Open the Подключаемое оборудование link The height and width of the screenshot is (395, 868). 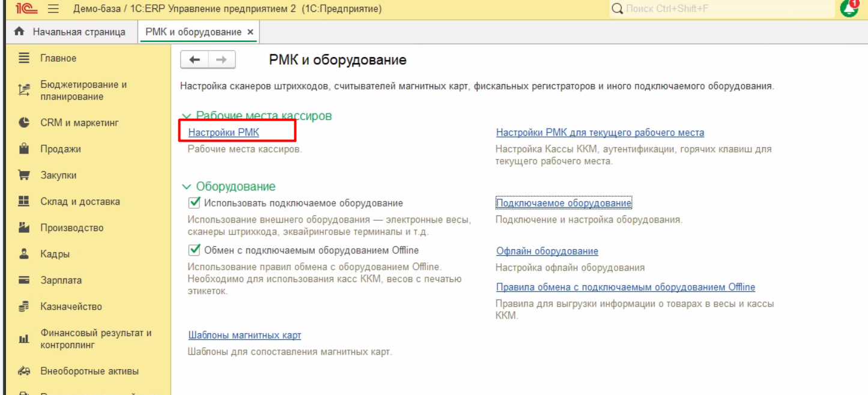(563, 203)
